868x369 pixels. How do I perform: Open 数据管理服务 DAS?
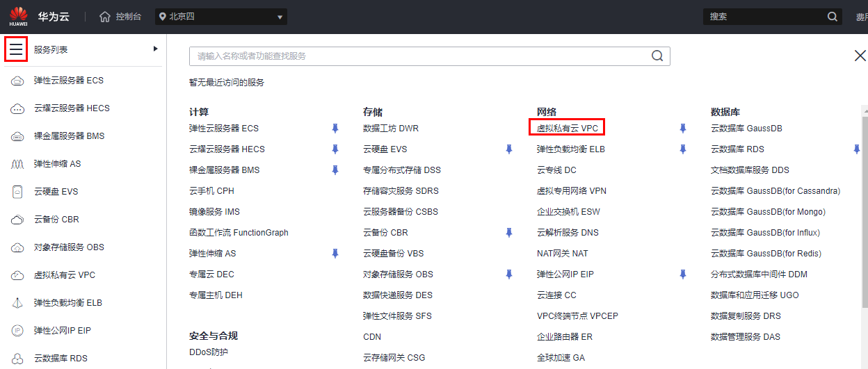(x=746, y=337)
